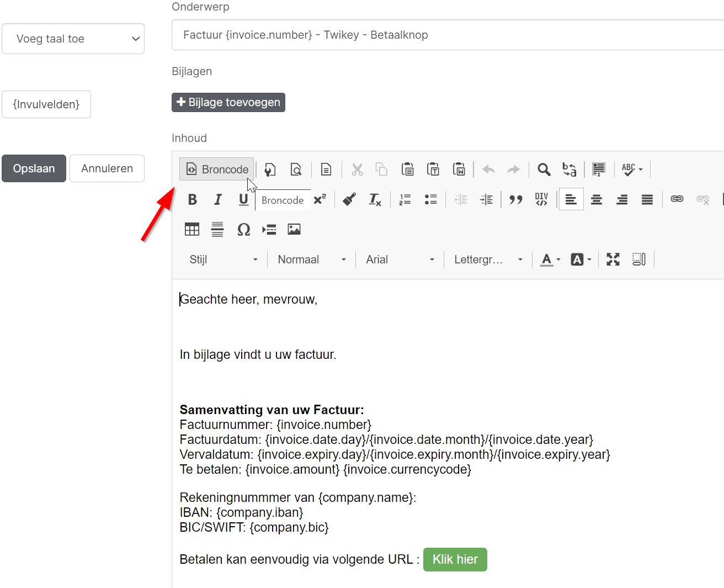Open the Voeg taal toe dropdown
The width and height of the screenshot is (724, 588).
click(x=73, y=39)
